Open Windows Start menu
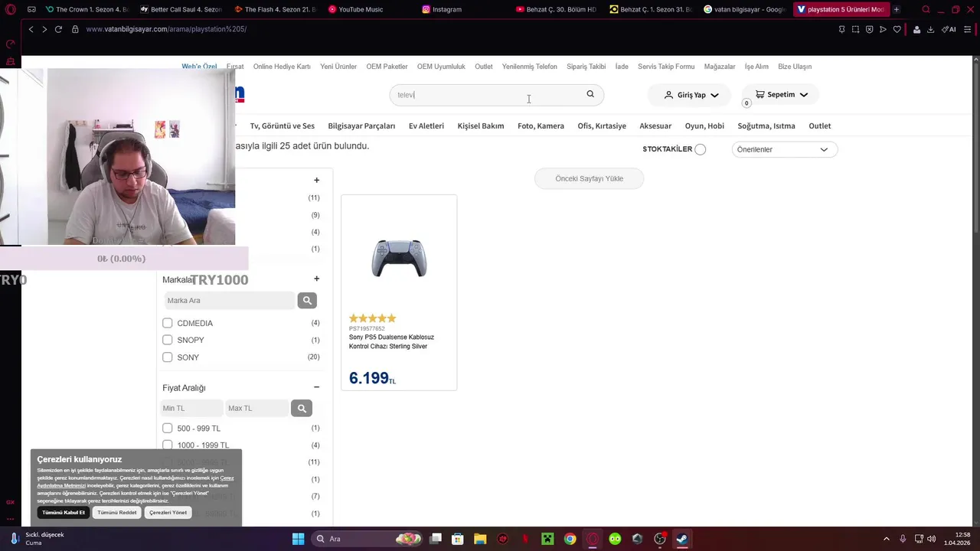980x551 pixels. 298,539
